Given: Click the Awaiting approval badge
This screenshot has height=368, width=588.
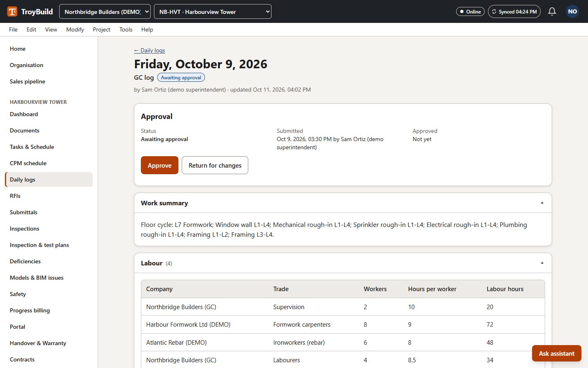Looking at the screenshot, I should [181, 77].
